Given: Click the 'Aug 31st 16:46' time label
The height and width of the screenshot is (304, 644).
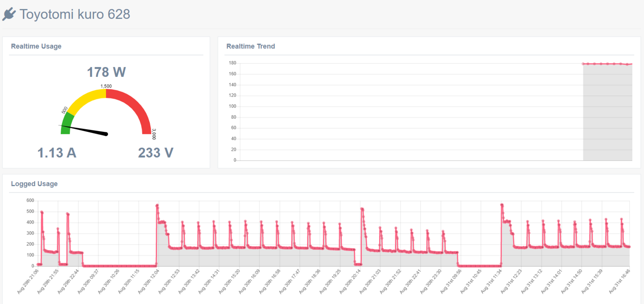Looking at the screenshot, I should point(620,281).
